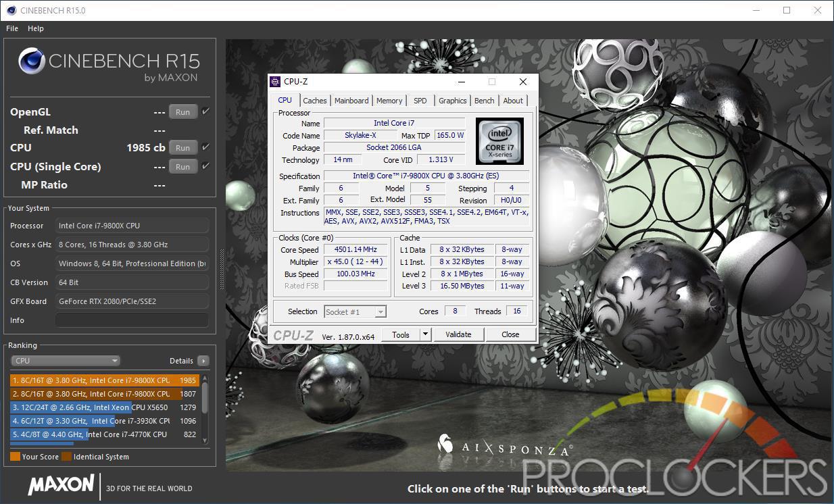The image size is (834, 504).
Task: Switch to Mainboard tab in CPU-Z
Action: [x=352, y=101]
